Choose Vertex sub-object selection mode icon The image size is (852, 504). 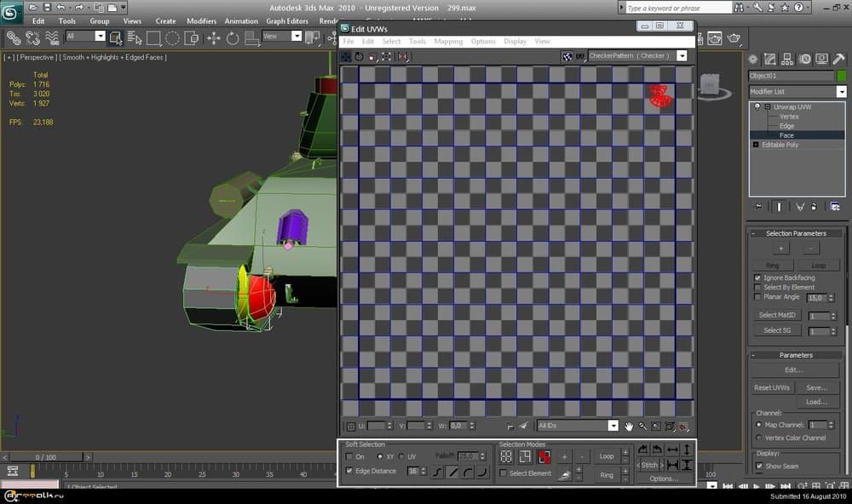click(506, 457)
